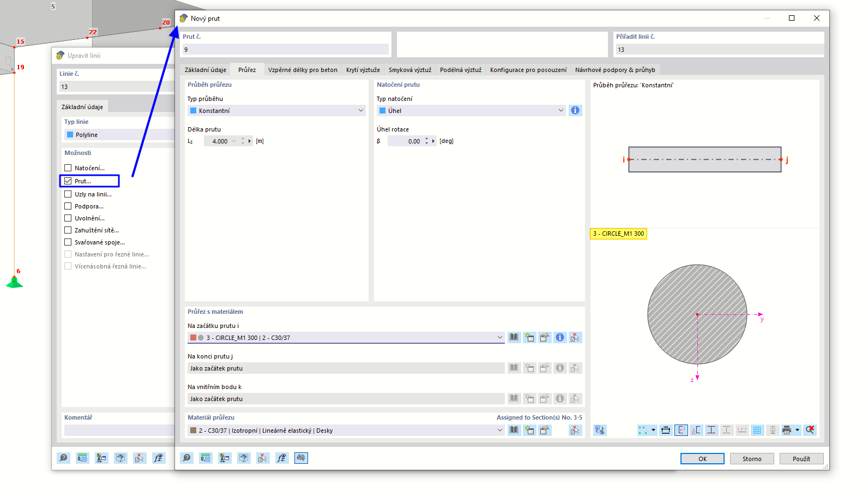The image size is (868, 496).
Task: Toggle stress points display in section preview
Action: (643, 430)
